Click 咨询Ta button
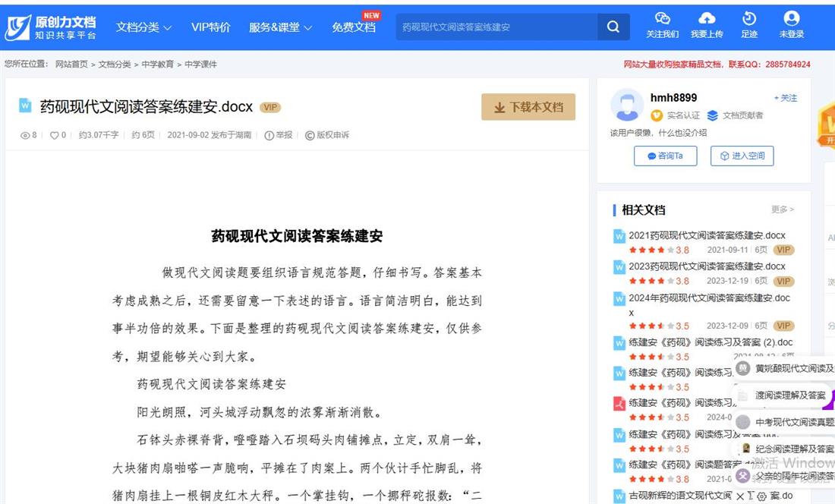Image resolution: width=835 pixels, height=504 pixels. click(x=665, y=156)
